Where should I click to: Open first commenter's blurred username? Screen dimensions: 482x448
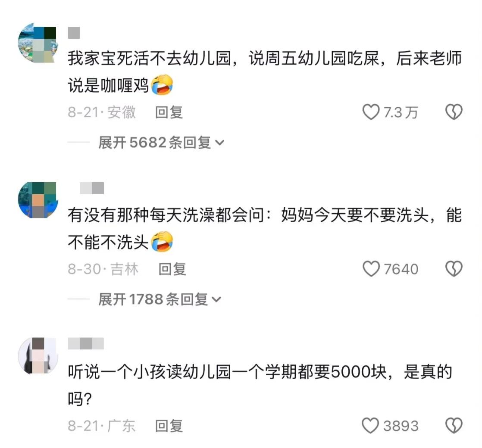point(74,33)
